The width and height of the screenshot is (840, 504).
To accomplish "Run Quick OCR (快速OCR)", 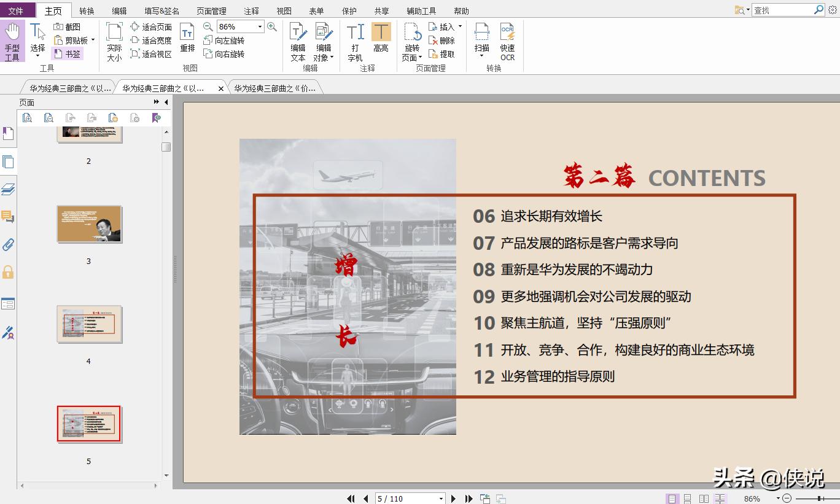I will click(x=507, y=41).
